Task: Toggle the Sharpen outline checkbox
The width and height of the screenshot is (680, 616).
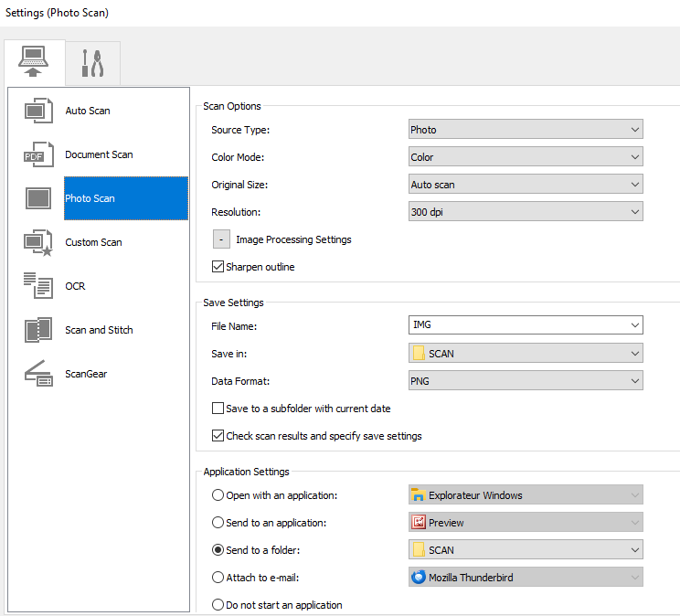Action: 218,267
